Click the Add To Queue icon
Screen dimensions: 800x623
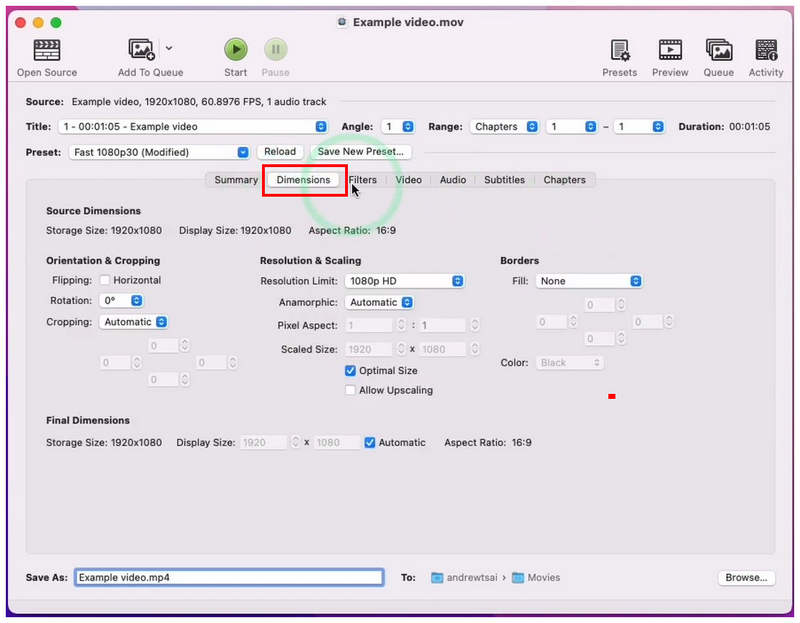[141, 49]
